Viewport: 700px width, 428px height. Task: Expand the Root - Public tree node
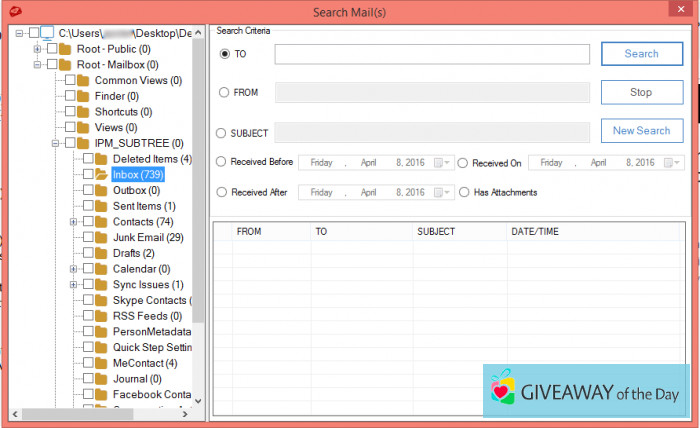click(x=37, y=49)
